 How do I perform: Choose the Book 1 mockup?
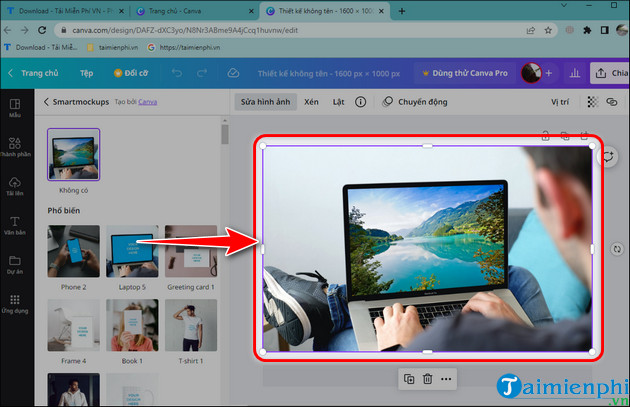pyautogui.click(x=132, y=325)
